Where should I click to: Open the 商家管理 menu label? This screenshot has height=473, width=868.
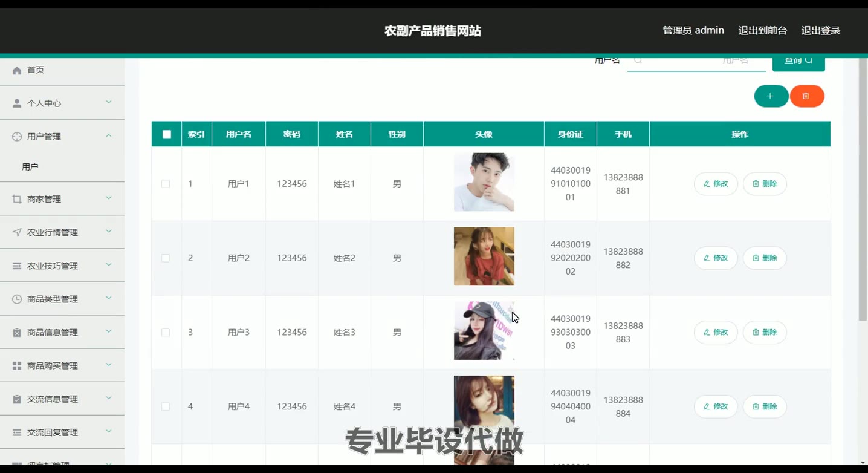pos(44,199)
